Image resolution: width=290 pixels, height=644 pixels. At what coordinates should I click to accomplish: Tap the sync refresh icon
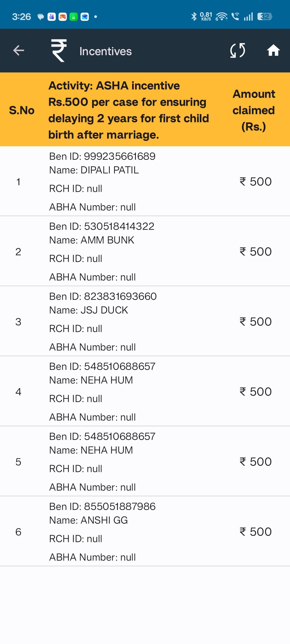pyautogui.click(x=238, y=50)
